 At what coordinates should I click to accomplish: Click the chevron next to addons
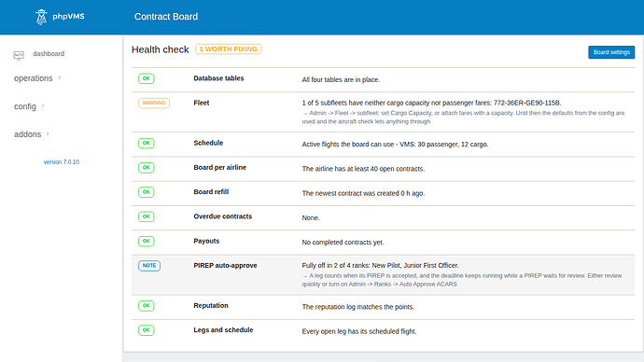point(48,133)
